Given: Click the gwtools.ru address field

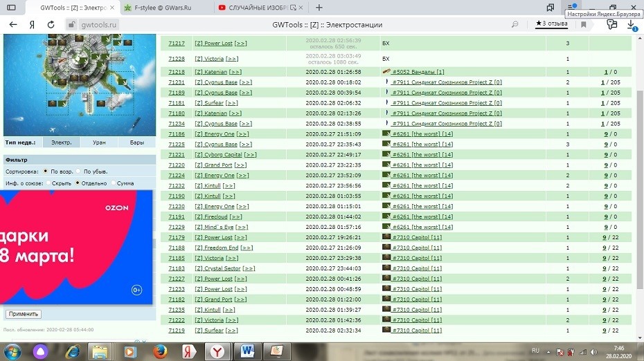Looking at the screenshot, I should click(98, 25).
